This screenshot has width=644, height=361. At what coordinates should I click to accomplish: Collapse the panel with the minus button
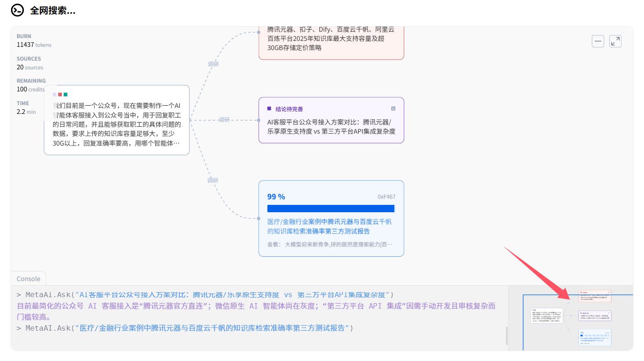[598, 41]
